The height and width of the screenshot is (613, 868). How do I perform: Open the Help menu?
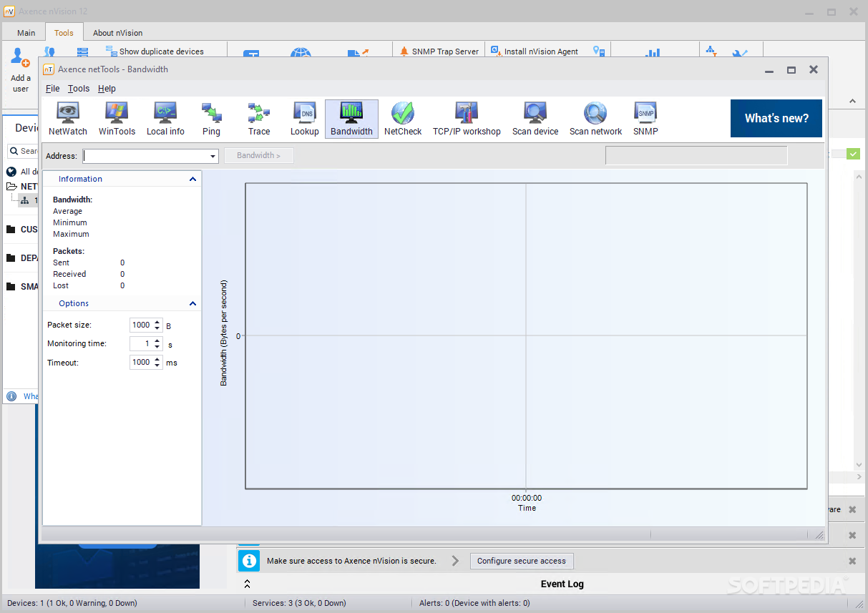point(107,89)
